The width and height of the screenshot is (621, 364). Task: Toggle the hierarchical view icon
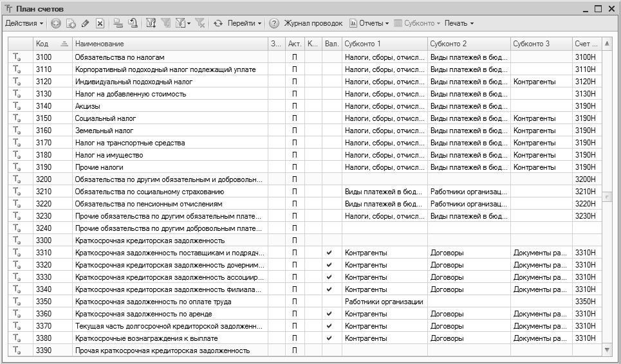click(118, 23)
